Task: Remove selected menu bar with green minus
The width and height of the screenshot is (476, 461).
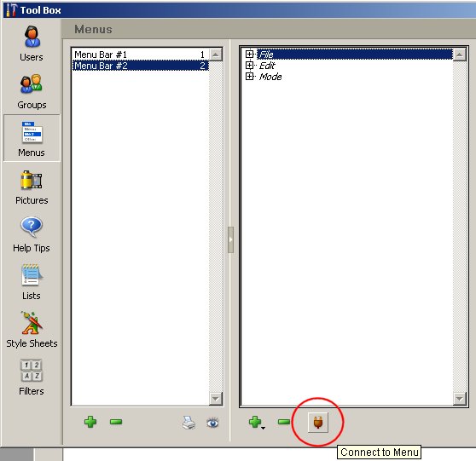Action: [116, 422]
